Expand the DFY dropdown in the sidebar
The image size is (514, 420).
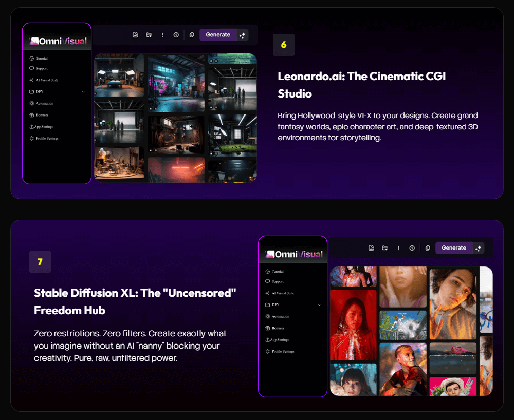[83, 91]
